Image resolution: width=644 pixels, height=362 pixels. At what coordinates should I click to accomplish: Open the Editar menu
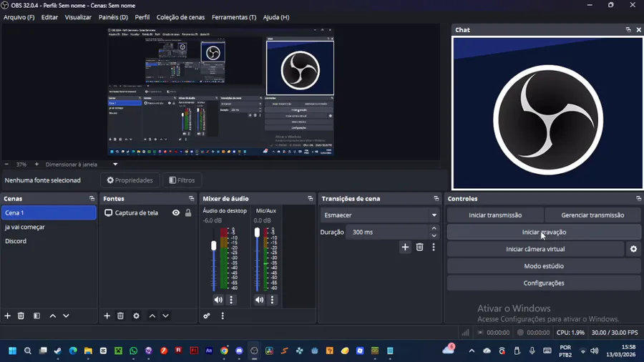coord(49,17)
